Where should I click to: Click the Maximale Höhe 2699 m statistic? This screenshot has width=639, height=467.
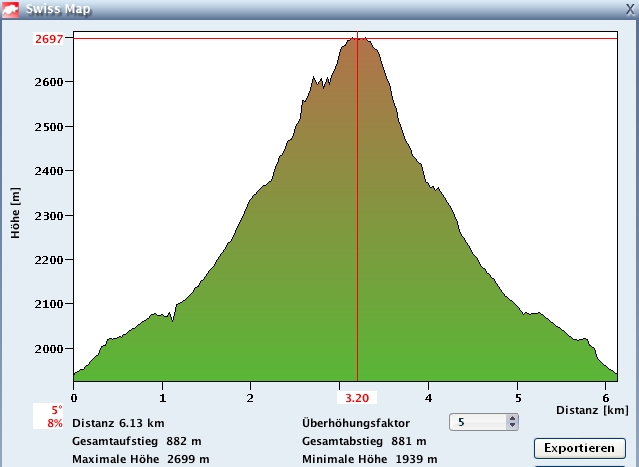pos(140,459)
